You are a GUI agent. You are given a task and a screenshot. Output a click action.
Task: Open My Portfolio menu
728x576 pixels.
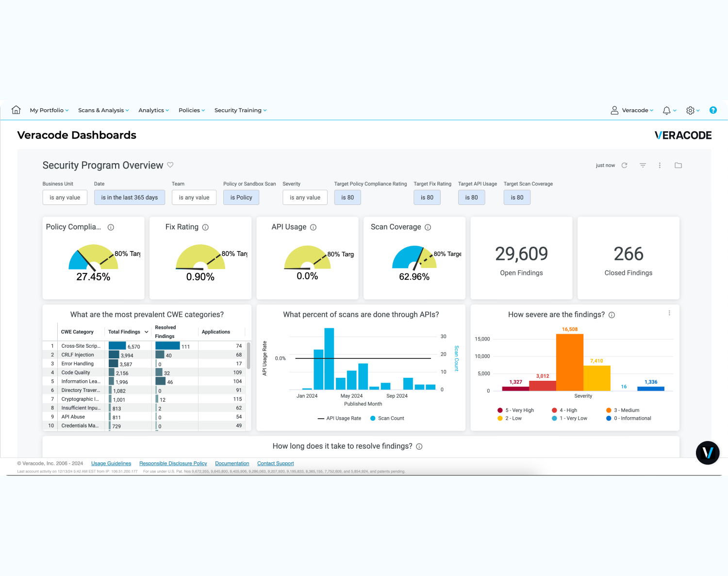(49, 110)
